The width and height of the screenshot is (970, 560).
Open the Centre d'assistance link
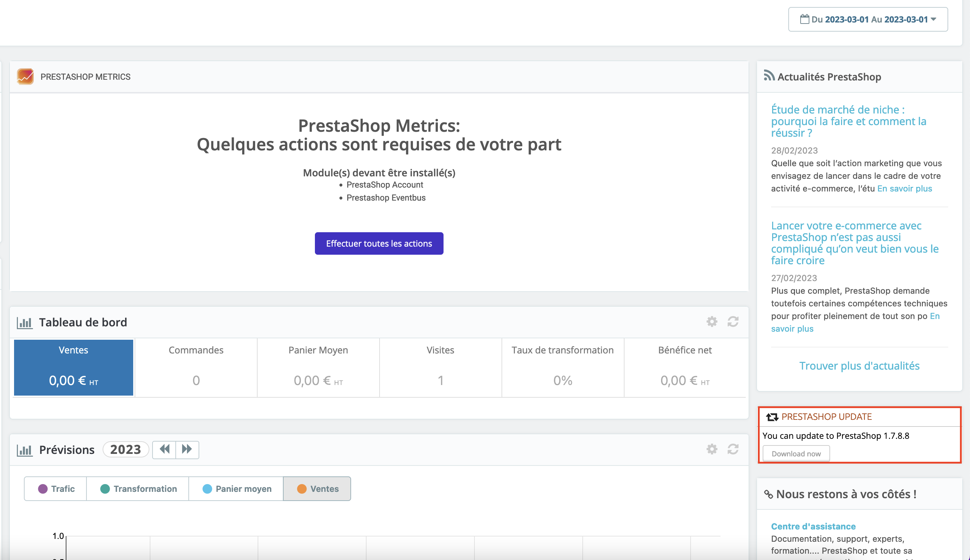coord(813,526)
